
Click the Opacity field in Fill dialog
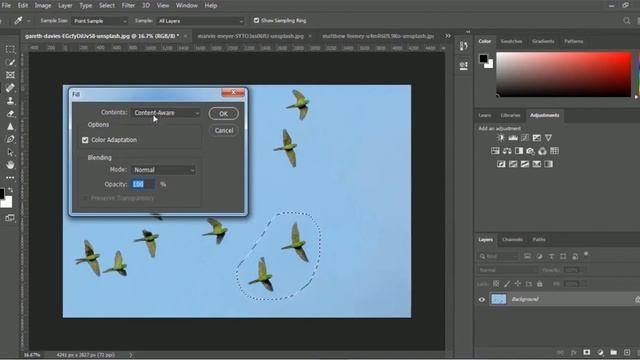tap(143, 184)
